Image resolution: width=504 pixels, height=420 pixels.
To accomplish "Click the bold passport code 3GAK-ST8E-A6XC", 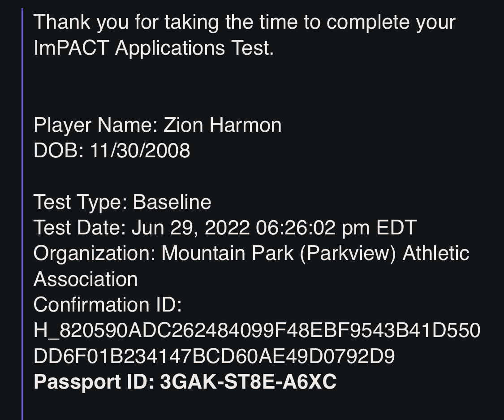I will pyautogui.click(x=248, y=382).
